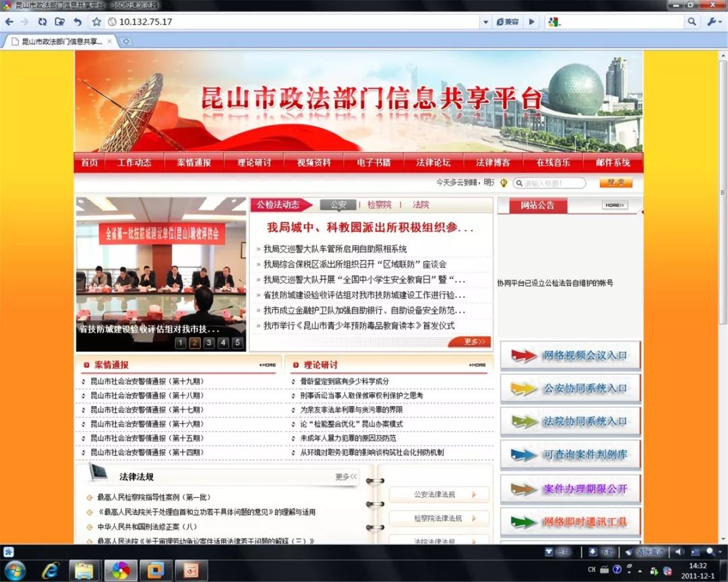
Task: Open 昆山市社会治安警情通报（第十九期）
Action: pyautogui.click(x=147, y=381)
